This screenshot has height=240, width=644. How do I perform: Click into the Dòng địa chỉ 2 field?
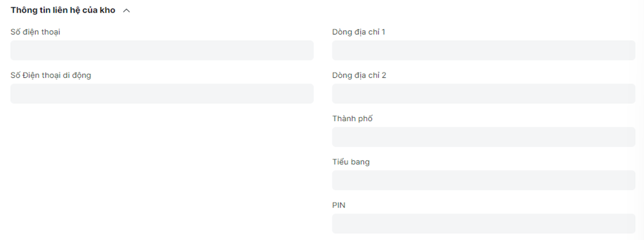[484, 94]
